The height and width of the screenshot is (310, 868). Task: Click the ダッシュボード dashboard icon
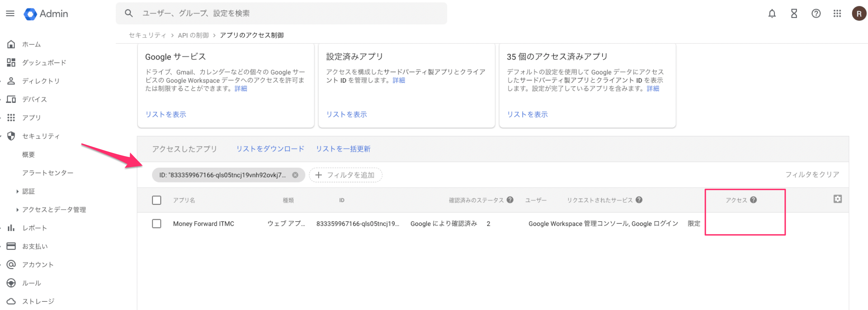coord(11,62)
